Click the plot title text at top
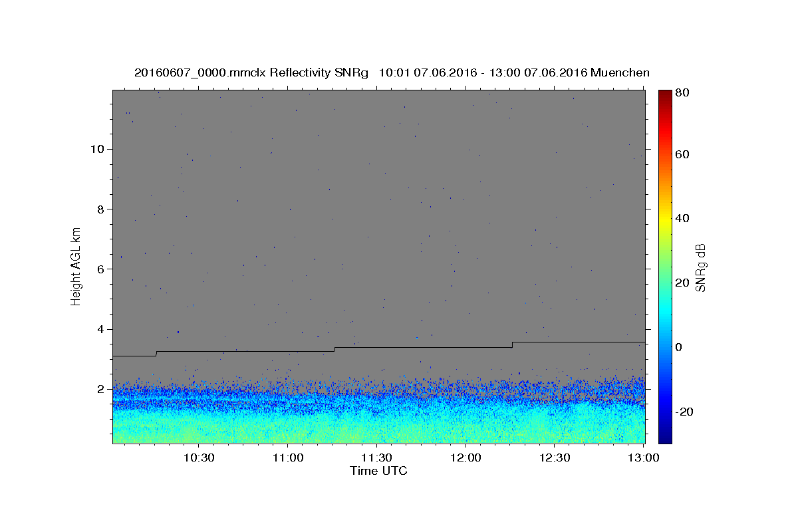Viewport: 798px width, 532px height. point(392,72)
